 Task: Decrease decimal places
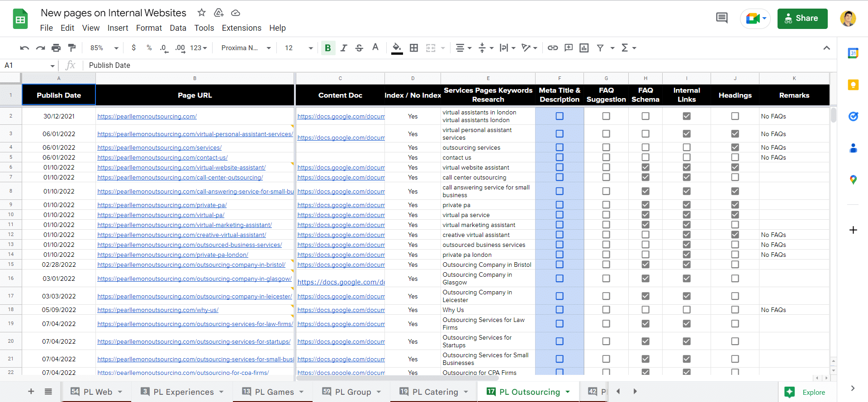(x=164, y=48)
